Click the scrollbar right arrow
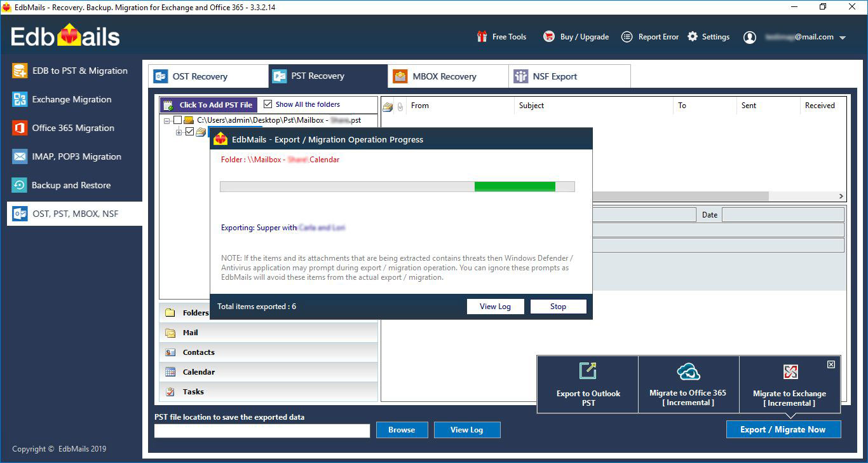 coord(841,197)
